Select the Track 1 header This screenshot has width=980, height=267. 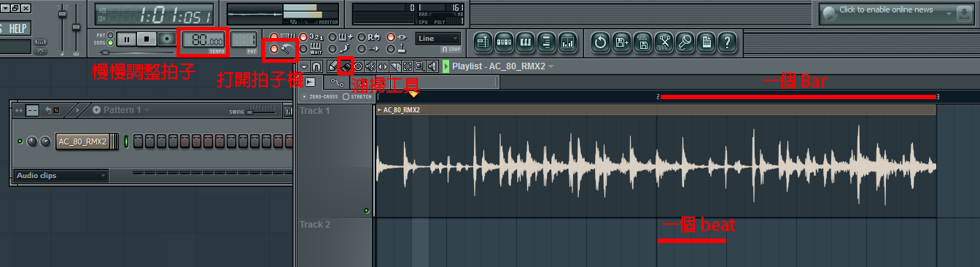point(335,160)
